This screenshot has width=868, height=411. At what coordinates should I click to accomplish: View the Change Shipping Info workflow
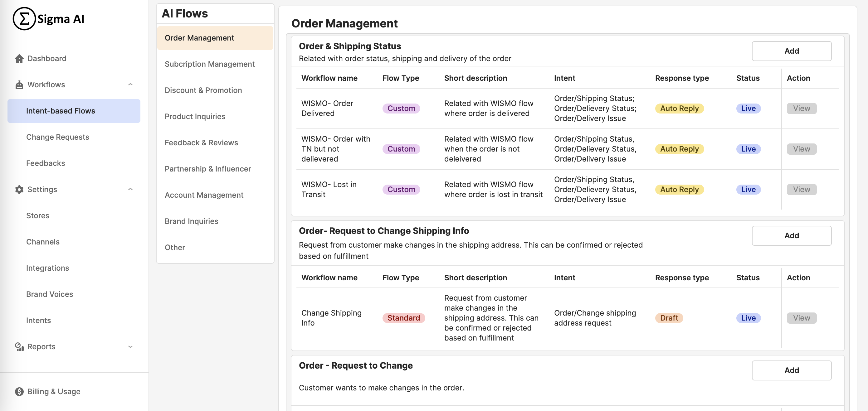click(x=801, y=318)
